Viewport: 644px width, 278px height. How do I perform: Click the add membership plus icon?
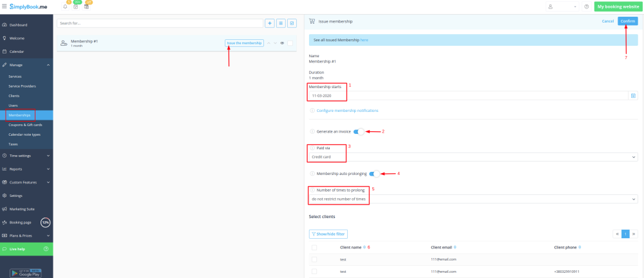click(x=270, y=23)
